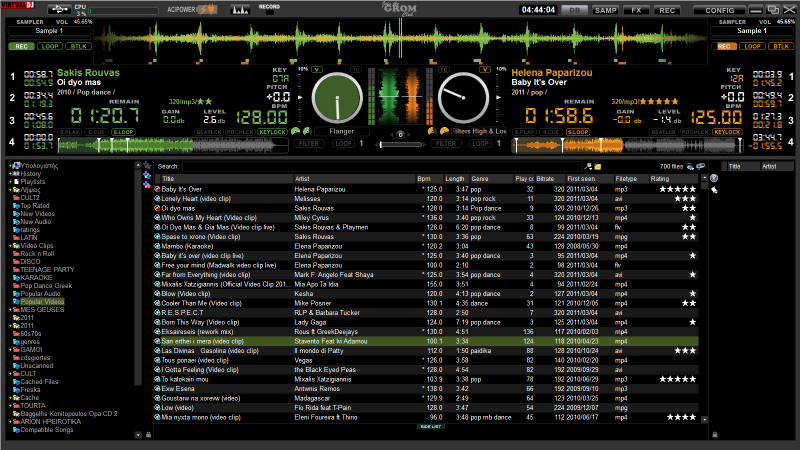Click the waveform spectrum icon in top bar
The image size is (800, 450).
(240, 9)
